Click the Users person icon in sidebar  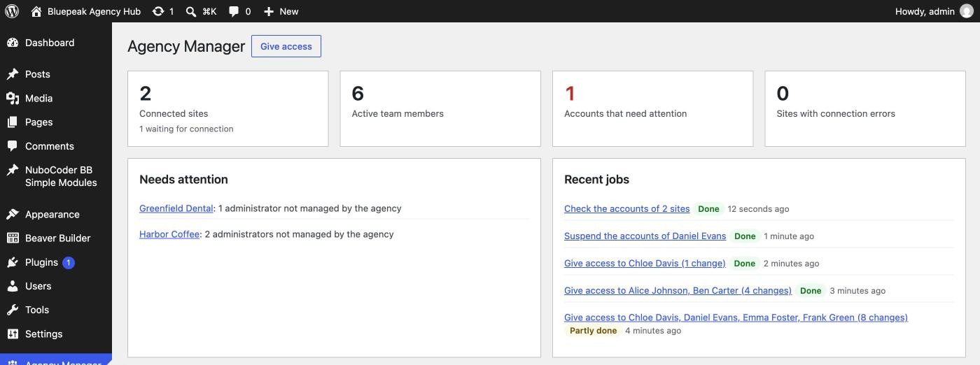pos(13,286)
